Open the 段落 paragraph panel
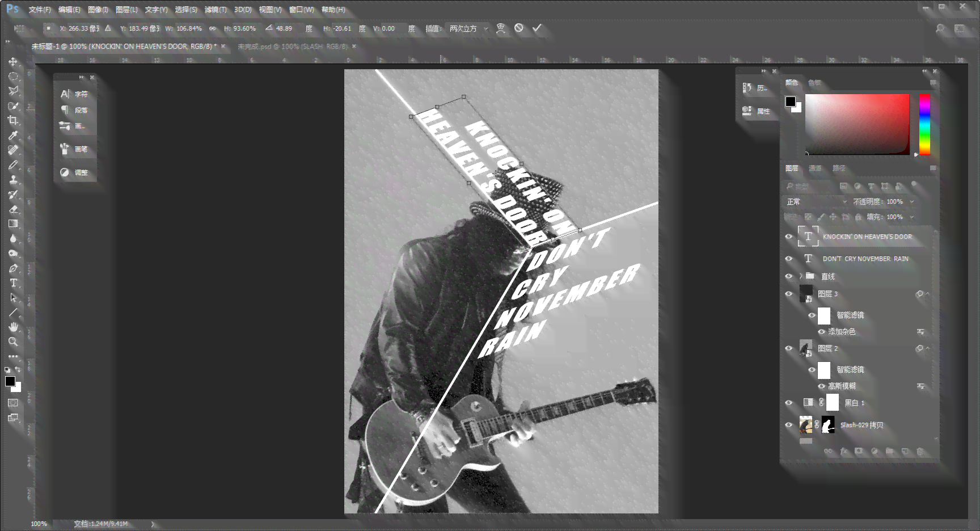The image size is (980, 531). pos(75,110)
